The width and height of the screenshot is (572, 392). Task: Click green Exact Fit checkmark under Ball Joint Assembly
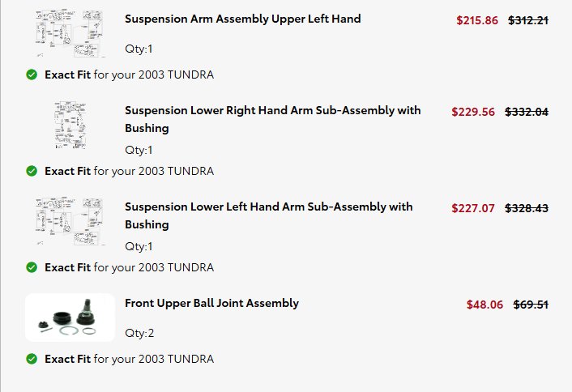[x=32, y=359]
